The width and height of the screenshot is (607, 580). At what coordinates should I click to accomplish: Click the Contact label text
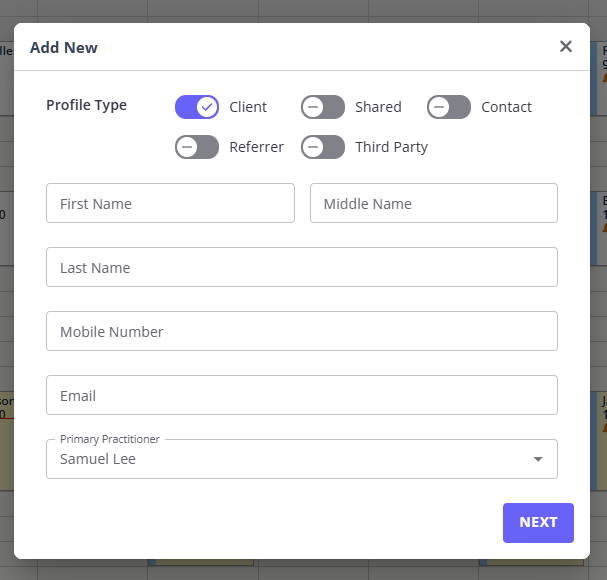(x=506, y=107)
